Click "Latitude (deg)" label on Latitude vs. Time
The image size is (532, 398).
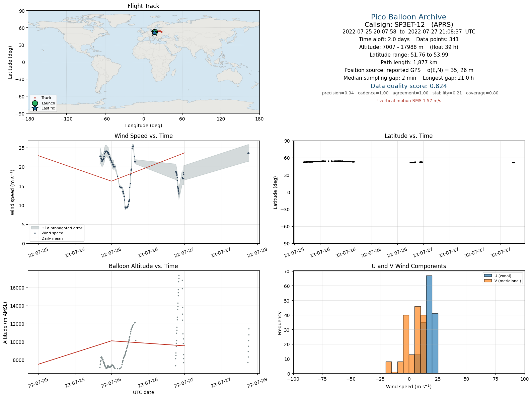tap(276, 192)
